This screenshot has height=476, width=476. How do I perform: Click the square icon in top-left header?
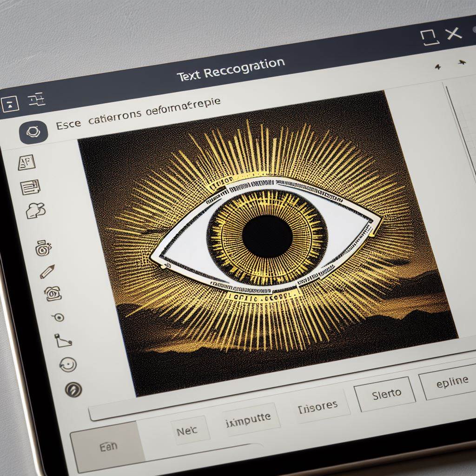(9, 104)
